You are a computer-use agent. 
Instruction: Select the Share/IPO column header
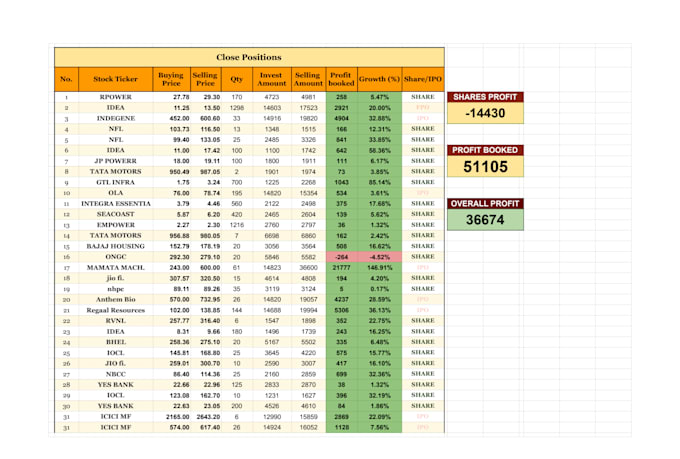(423, 79)
